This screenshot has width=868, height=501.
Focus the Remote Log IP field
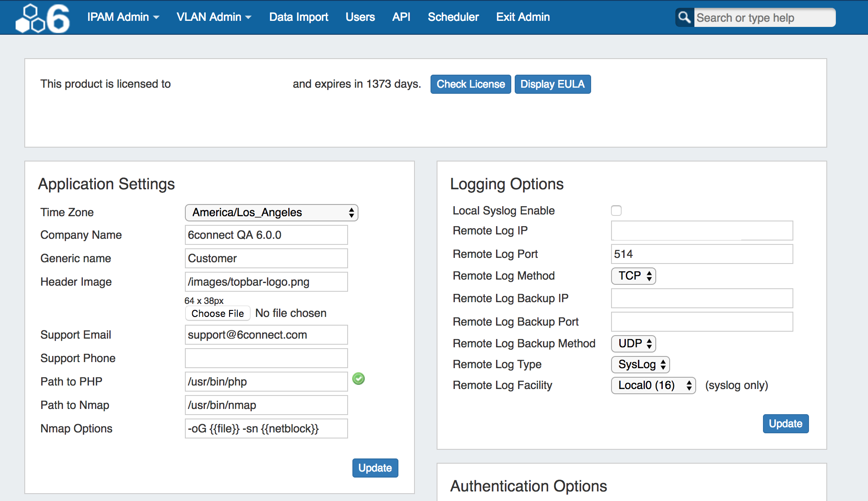pos(701,231)
